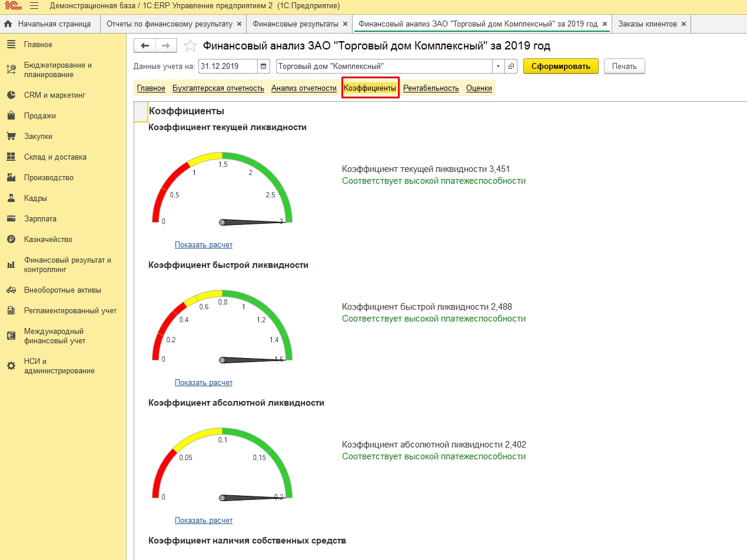This screenshot has width=747, height=560.
Task: Click the Регламентированный учет calculator icon
Action: 11,310
